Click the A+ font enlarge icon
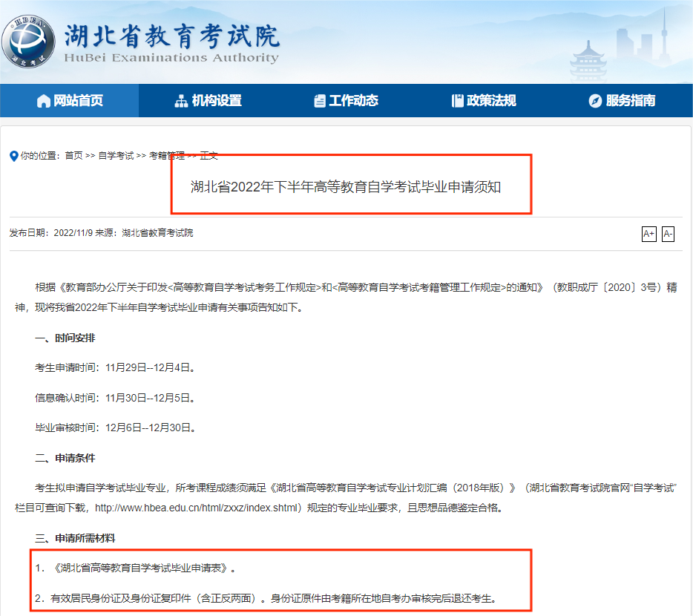 648,234
